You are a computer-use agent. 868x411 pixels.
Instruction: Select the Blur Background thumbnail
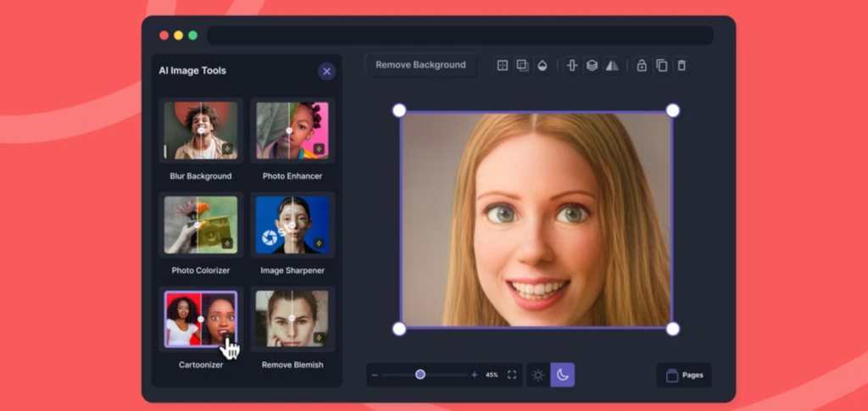(200, 131)
